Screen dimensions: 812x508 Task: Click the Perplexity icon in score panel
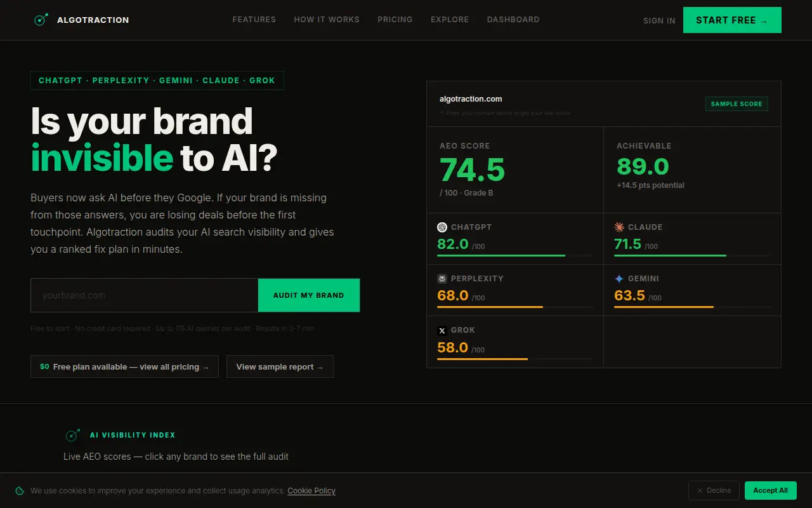442,279
